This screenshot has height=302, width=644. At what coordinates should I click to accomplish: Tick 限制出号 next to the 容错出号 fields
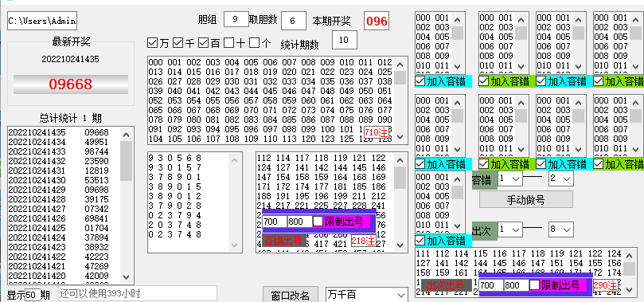(x=318, y=222)
